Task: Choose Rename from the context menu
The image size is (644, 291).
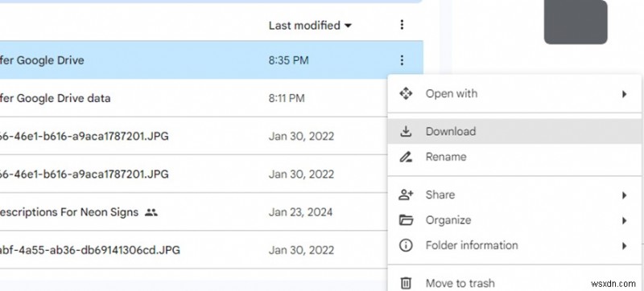Action: 514,157
